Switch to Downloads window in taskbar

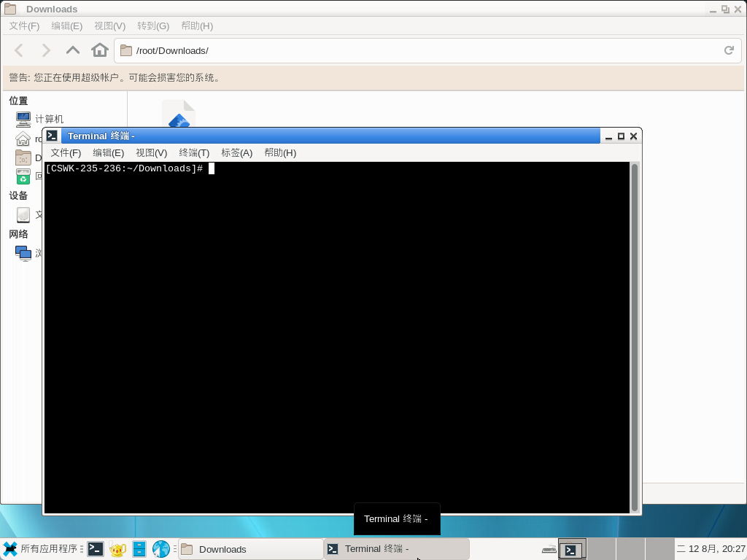250,549
